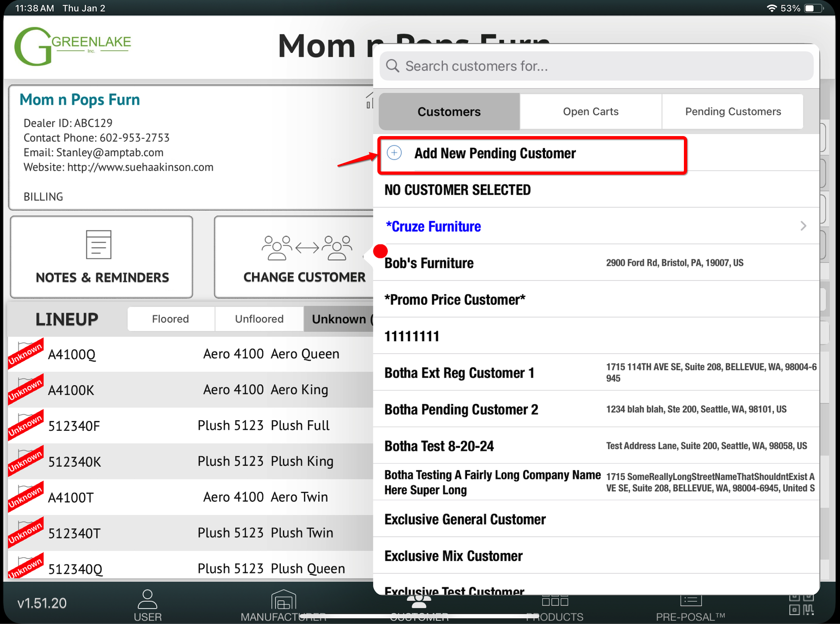Screen dimensions: 840x624
Task: Click the magnifier icon in search bar
Action: pyautogui.click(x=393, y=66)
